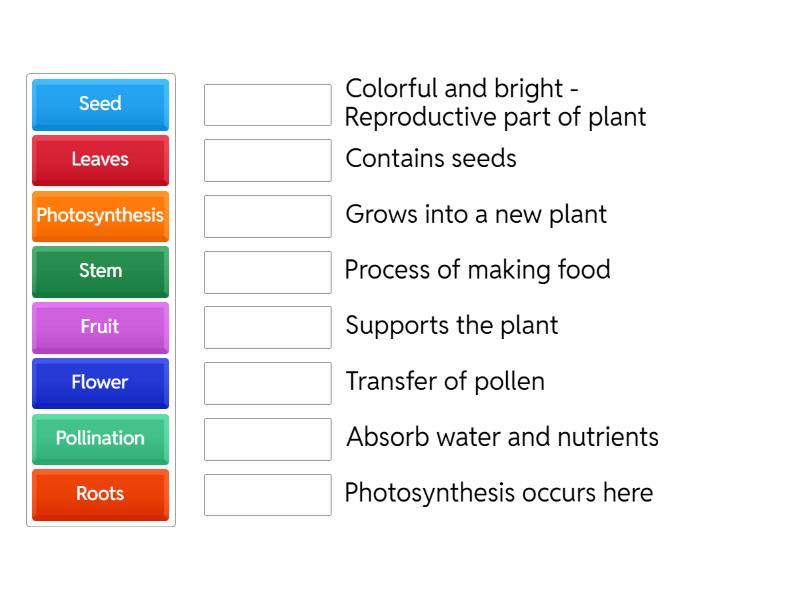The height and width of the screenshot is (600, 800).
Task: Pick the orange Photosynthesis tile
Action: (x=100, y=216)
